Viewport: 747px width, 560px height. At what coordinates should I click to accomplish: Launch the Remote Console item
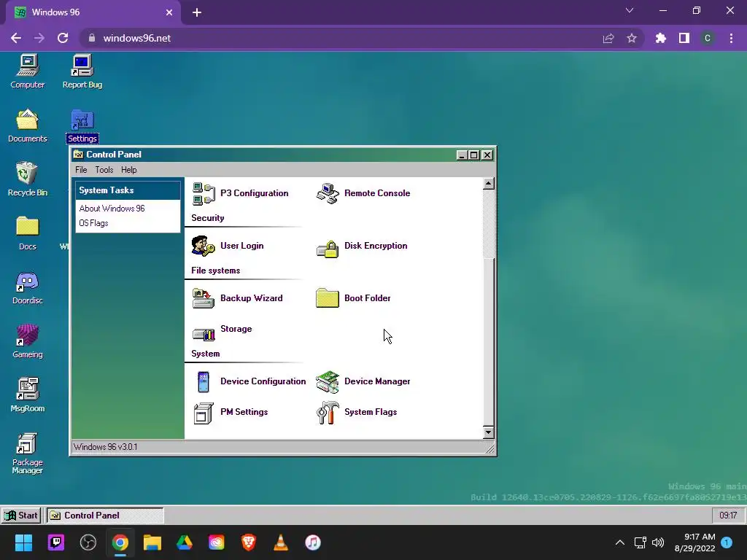pyautogui.click(x=363, y=193)
